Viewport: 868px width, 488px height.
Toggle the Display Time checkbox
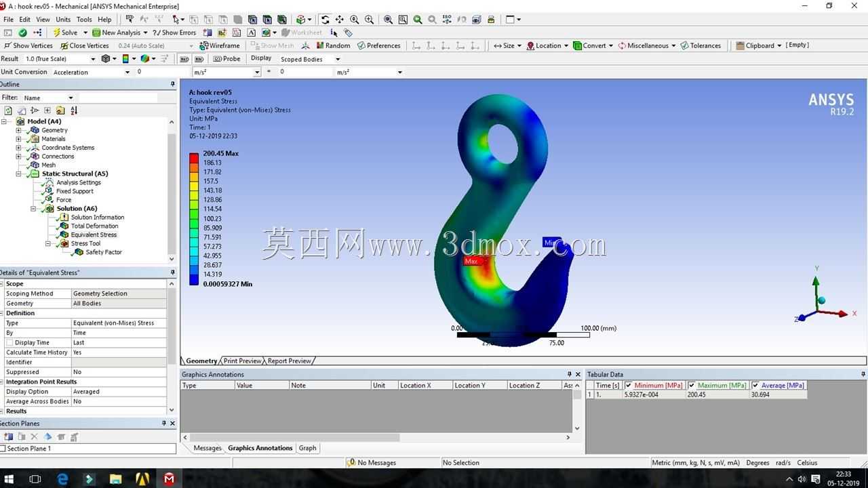[9, 343]
